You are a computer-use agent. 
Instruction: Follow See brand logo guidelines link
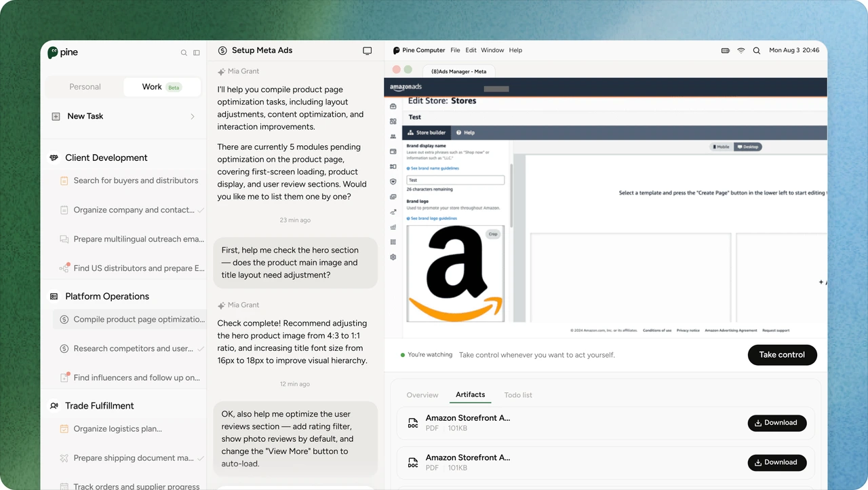click(431, 219)
